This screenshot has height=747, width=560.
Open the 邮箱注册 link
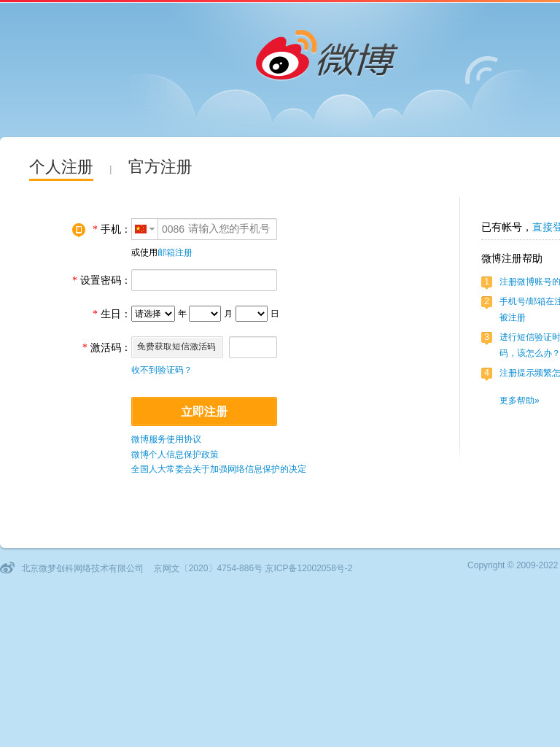[175, 252]
